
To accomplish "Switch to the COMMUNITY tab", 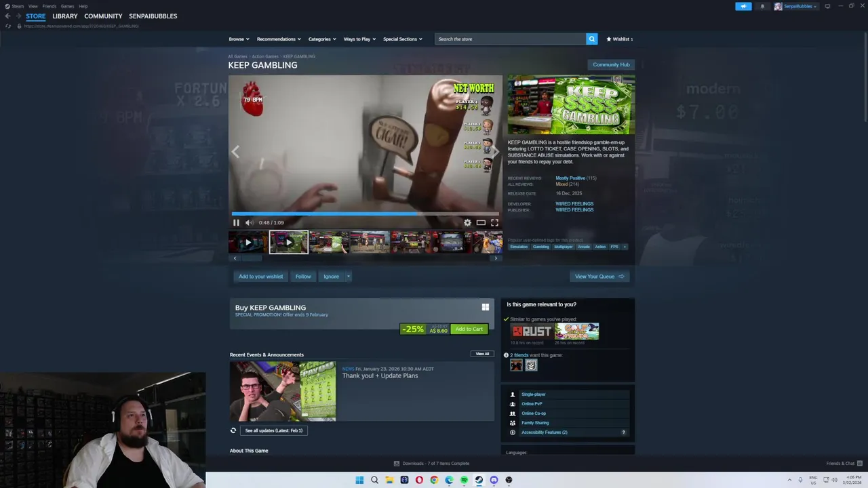I will [103, 16].
